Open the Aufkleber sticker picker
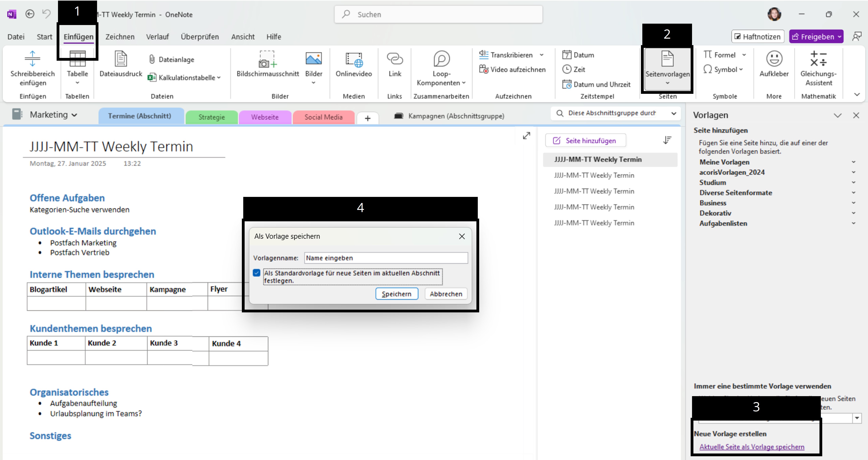The width and height of the screenshot is (868, 460). point(774,64)
